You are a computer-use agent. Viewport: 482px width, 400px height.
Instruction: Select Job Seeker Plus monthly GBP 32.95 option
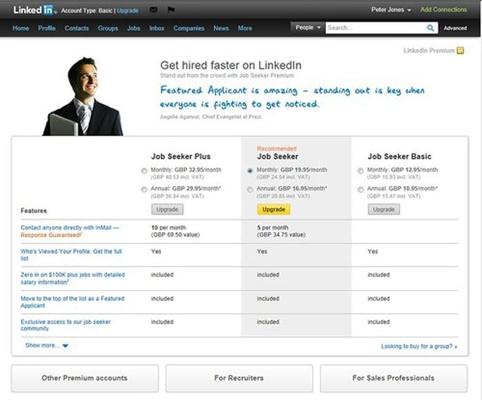tap(144, 171)
